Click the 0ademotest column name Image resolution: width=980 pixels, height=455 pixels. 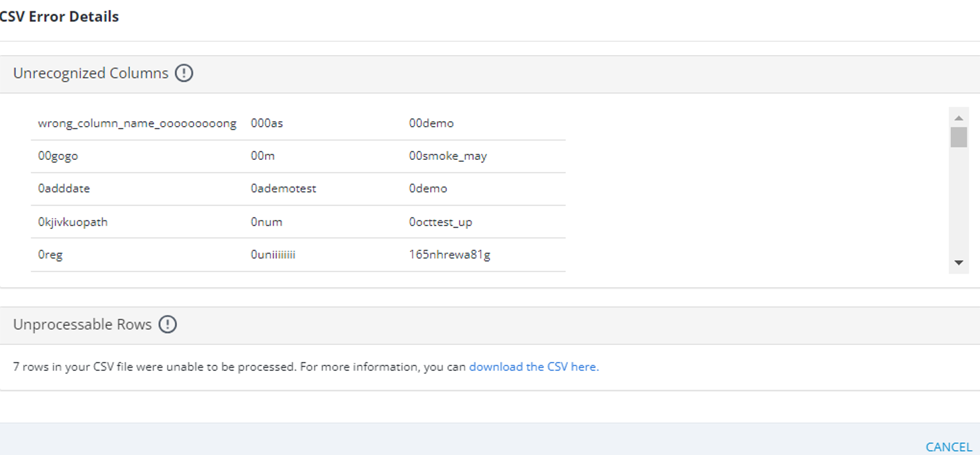[284, 188]
